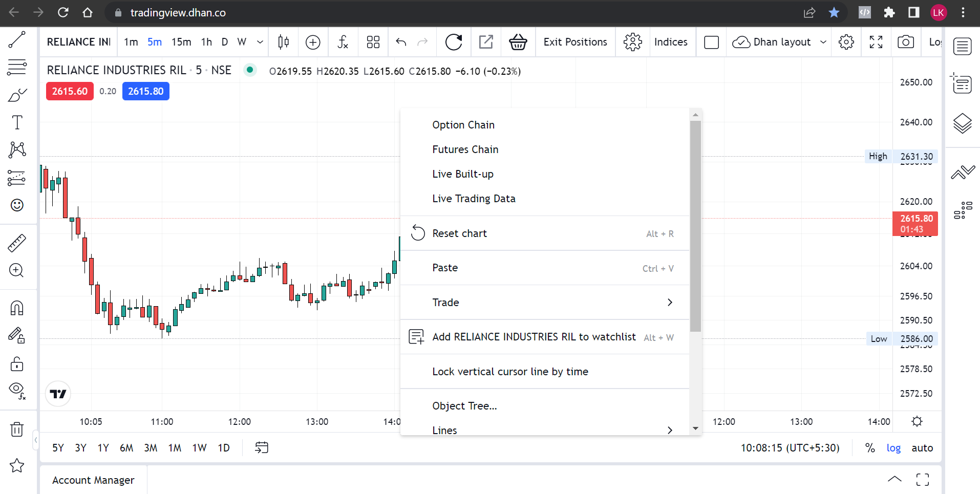Enter fullscreen mode
The height and width of the screenshot is (494, 980).
point(876,42)
